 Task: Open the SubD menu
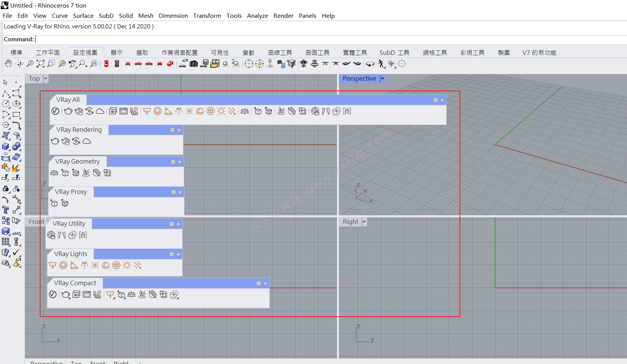coord(106,16)
